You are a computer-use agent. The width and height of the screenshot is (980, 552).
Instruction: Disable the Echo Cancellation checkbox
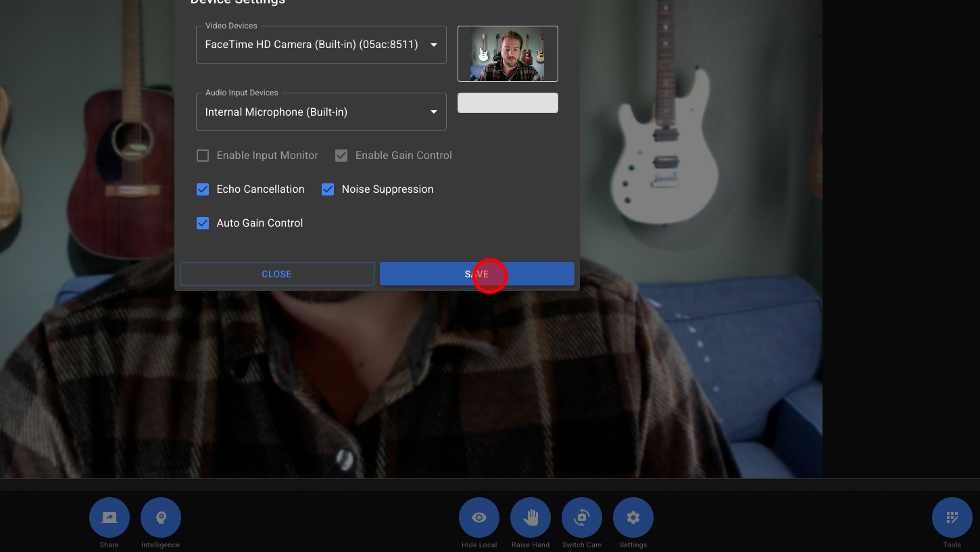click(x=203, y=189)
